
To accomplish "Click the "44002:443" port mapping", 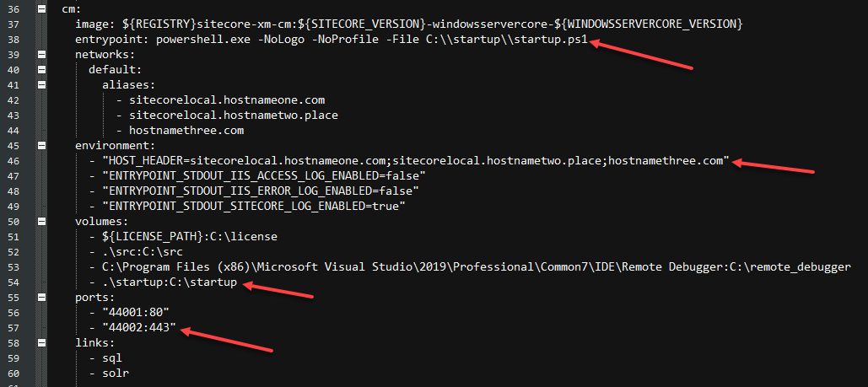I will 132,328.
